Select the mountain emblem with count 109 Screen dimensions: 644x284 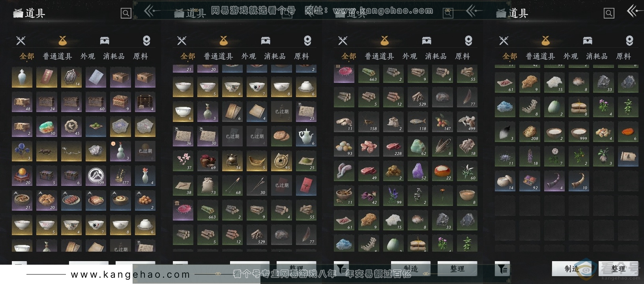click(95, 176)
